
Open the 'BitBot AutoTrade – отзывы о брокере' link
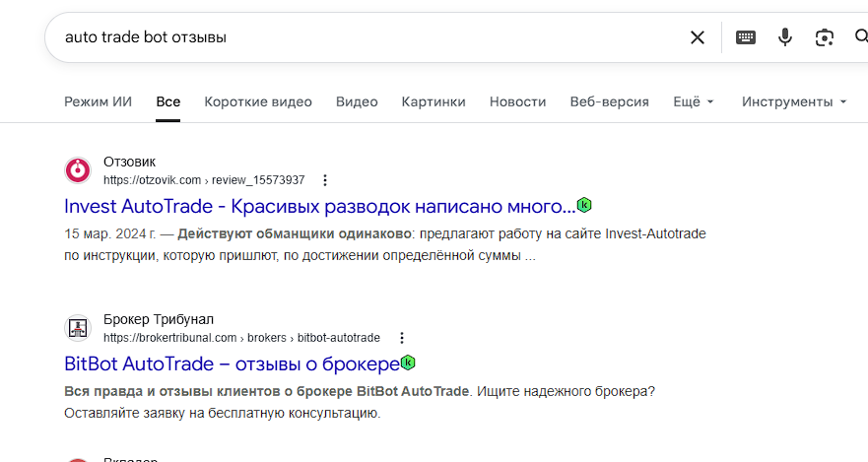click(x=232, y=364)
